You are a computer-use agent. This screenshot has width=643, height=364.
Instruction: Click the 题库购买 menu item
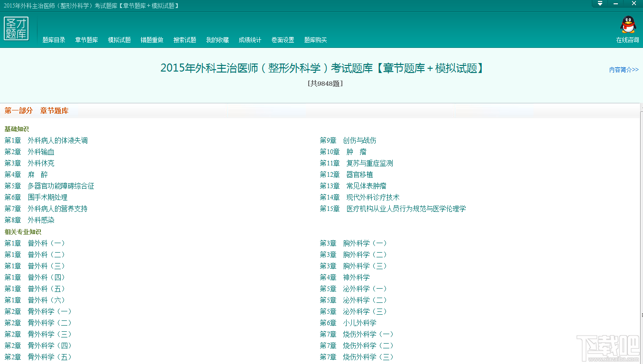(x=316, y=40)
